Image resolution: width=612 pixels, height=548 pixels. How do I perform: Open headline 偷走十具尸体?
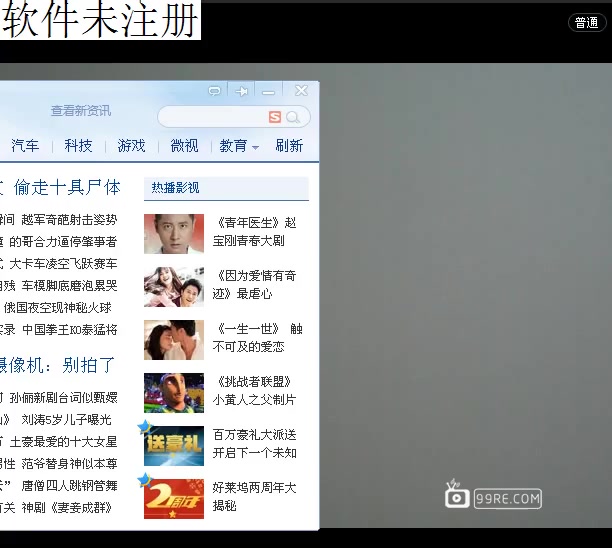click(x=67, y=187)
